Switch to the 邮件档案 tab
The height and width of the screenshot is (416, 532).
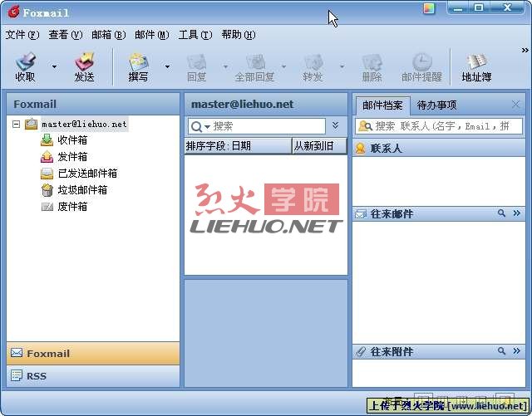[x=382, y=105]
